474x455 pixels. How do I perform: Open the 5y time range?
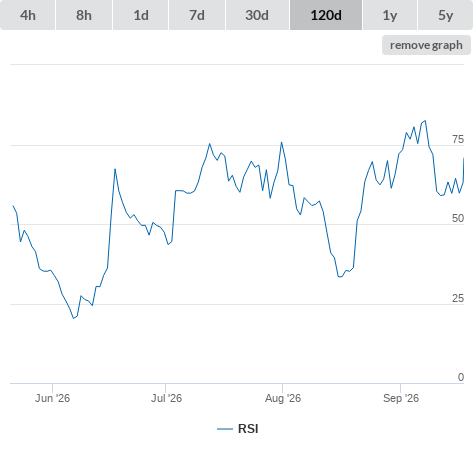pos(446,15)
